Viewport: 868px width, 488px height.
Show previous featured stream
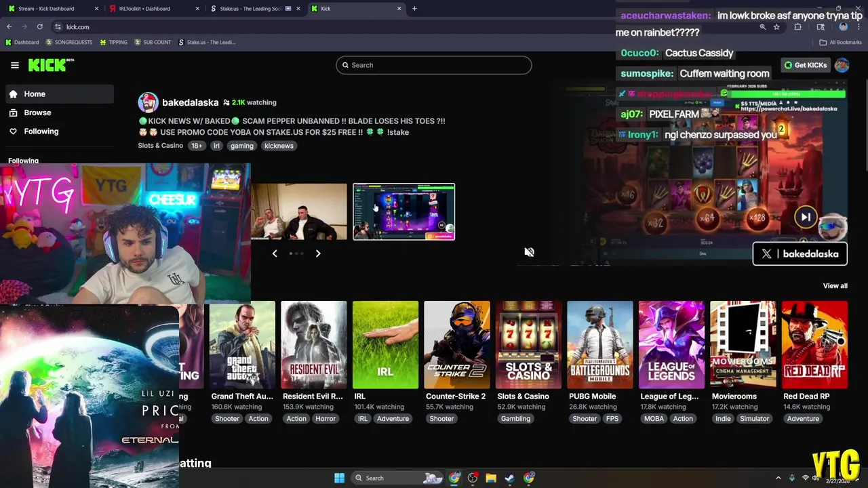pos(275,253)
